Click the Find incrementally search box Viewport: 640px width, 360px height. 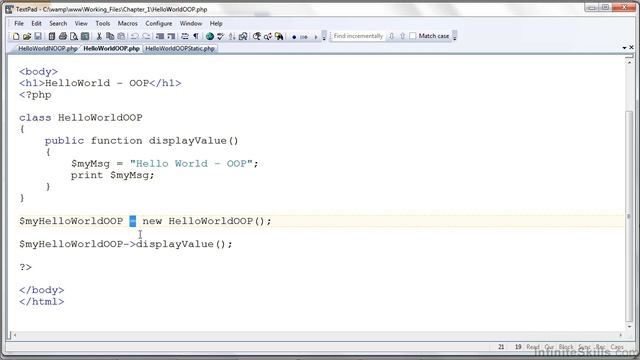pyautogui.click(x=358, y=36)
